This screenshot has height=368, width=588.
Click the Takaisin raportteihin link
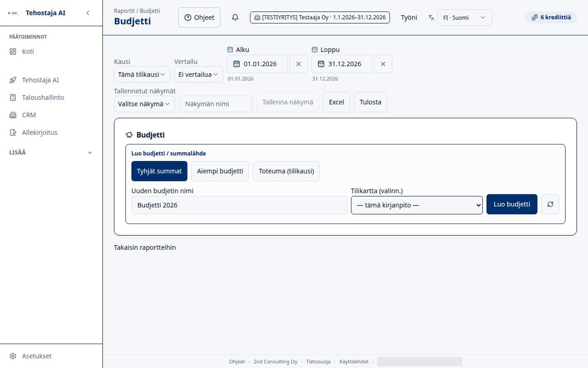tap(145, 247)
